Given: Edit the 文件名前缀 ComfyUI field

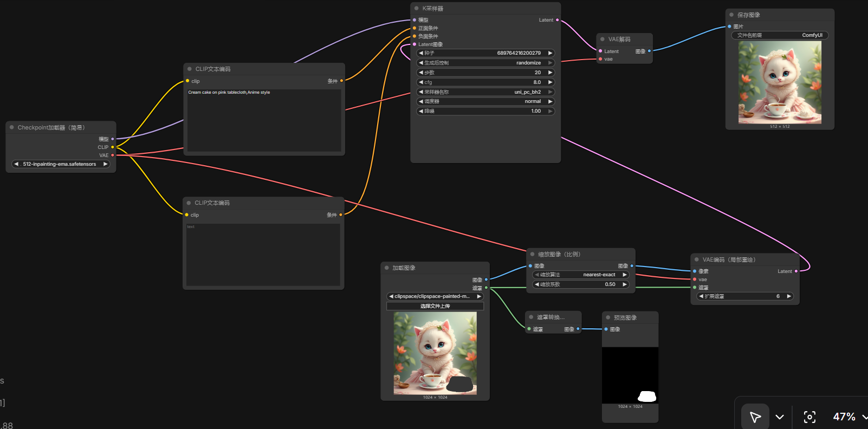Looking at the screenshot, I should [780, 35].
